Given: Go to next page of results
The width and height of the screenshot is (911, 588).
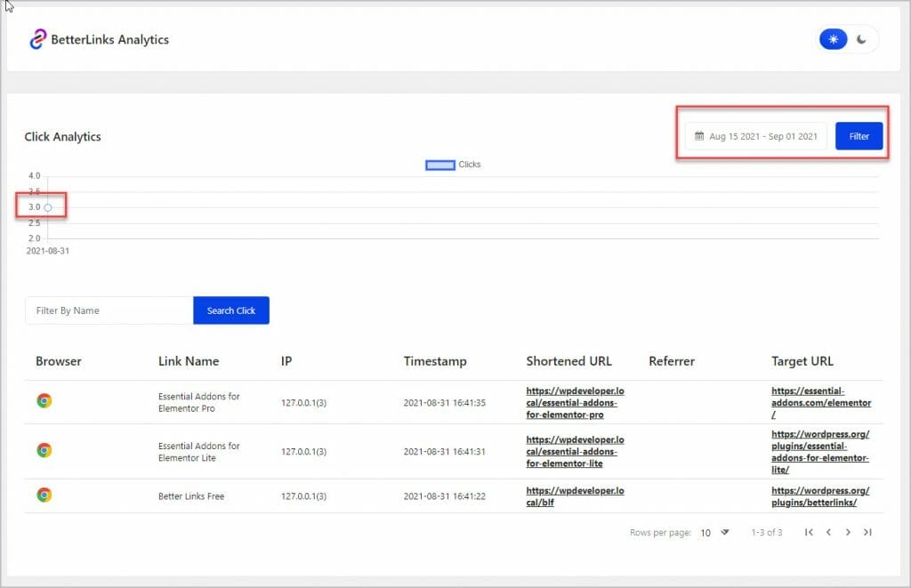Looking at the screenshot, I should pos(848,532).
